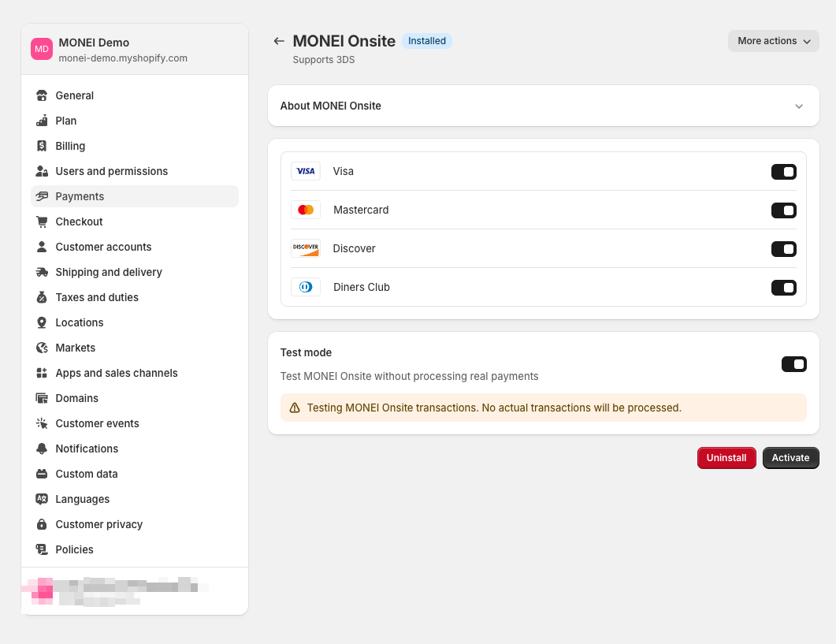Viewport: 836px width, 644px height.
Task: Open Taxes and duties
Action: 135,297
